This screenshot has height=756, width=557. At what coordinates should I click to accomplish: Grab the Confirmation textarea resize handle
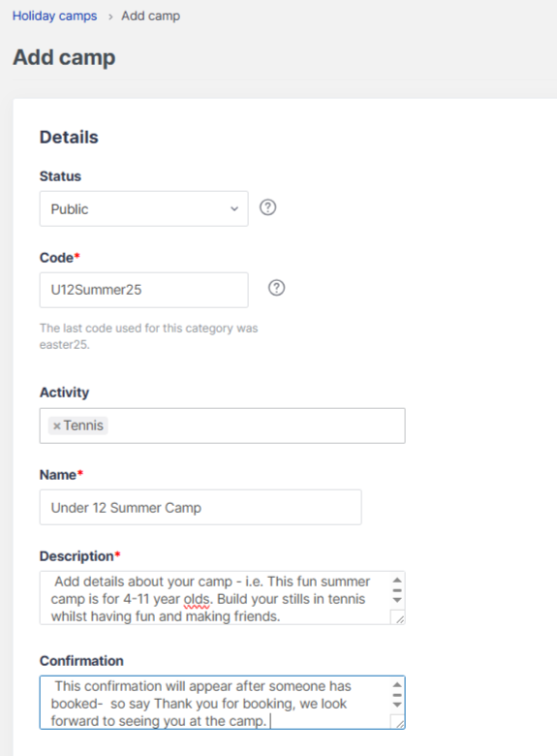[398, 722]
